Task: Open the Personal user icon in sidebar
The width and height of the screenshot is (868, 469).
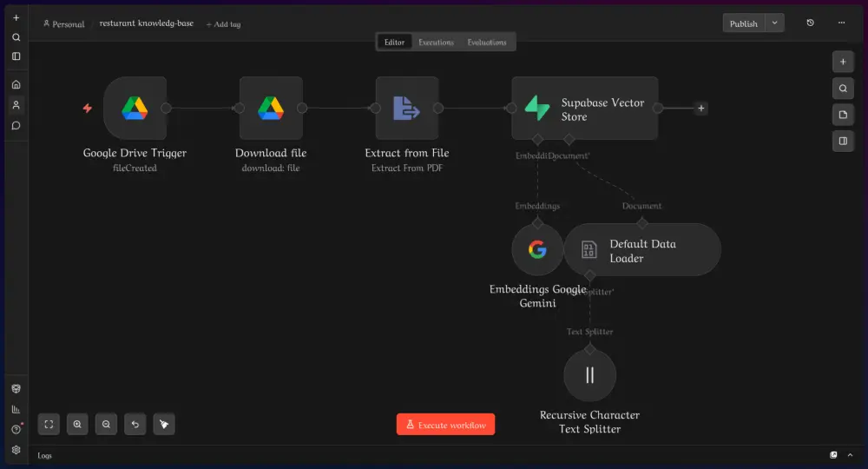Action: click(16, 104)
